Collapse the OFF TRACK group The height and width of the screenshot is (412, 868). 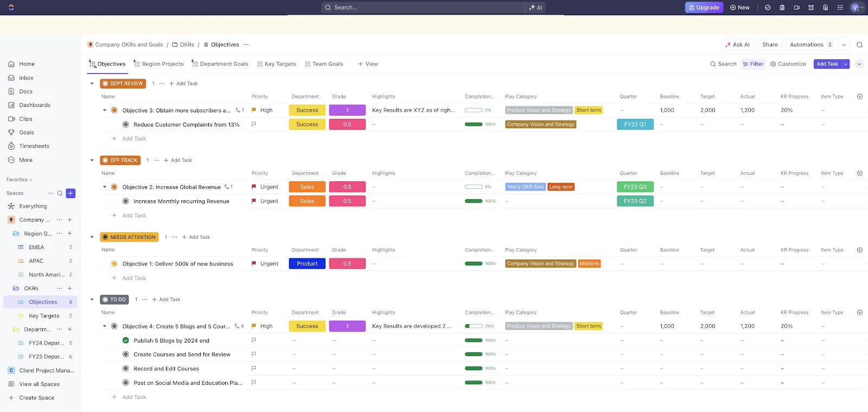click(92, 160)
